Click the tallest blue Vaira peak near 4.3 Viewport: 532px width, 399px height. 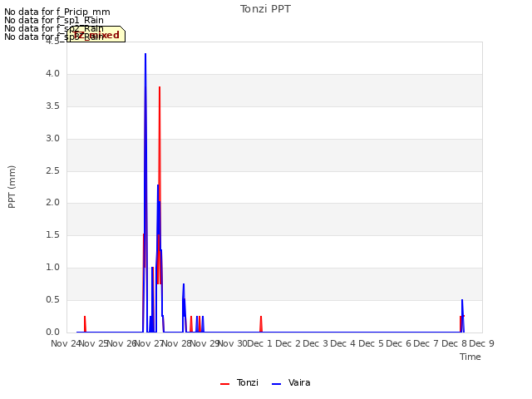[x=145, y=54]
